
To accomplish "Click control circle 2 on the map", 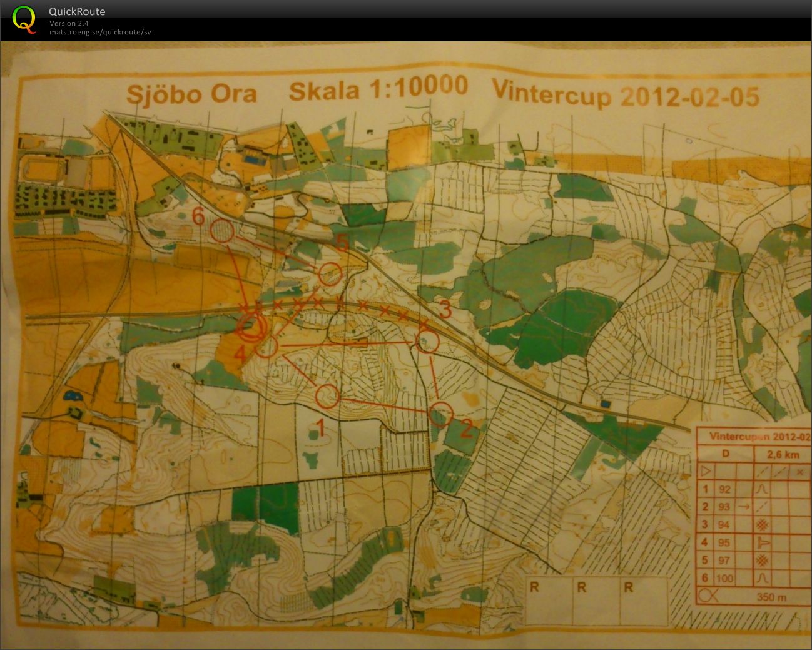I will (x=441, y=414).
